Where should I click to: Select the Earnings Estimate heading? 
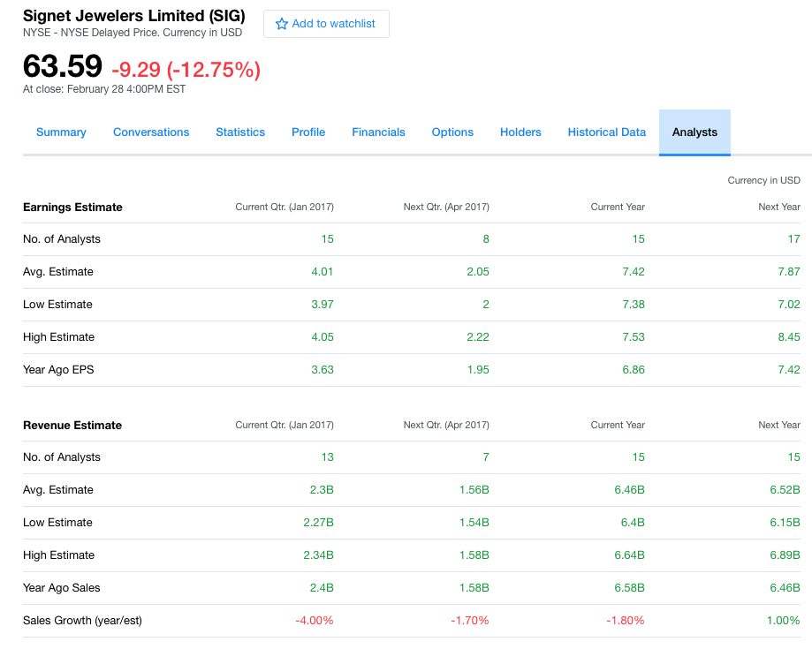(72, 207)
